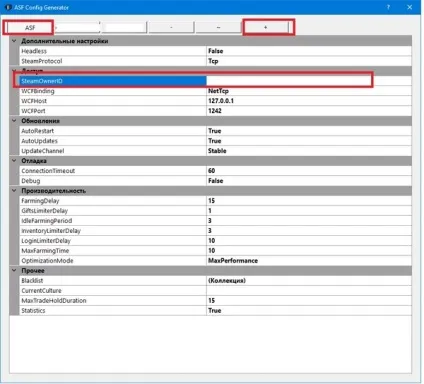Select the GiftsLimiterDelay property
Viewport: 424px width, 384px height.
113,211
